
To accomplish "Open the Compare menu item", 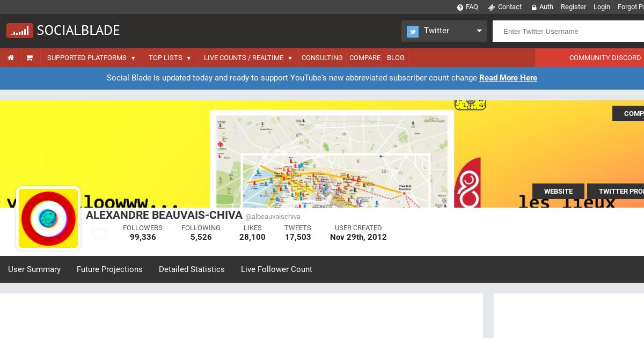I will [365, 58].
